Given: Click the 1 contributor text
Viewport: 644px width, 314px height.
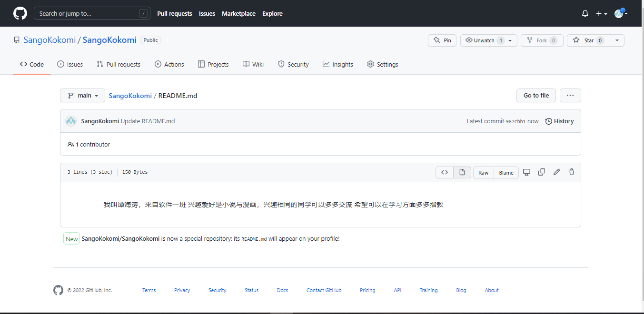Looking at the screenshot, I should point(89,144).
